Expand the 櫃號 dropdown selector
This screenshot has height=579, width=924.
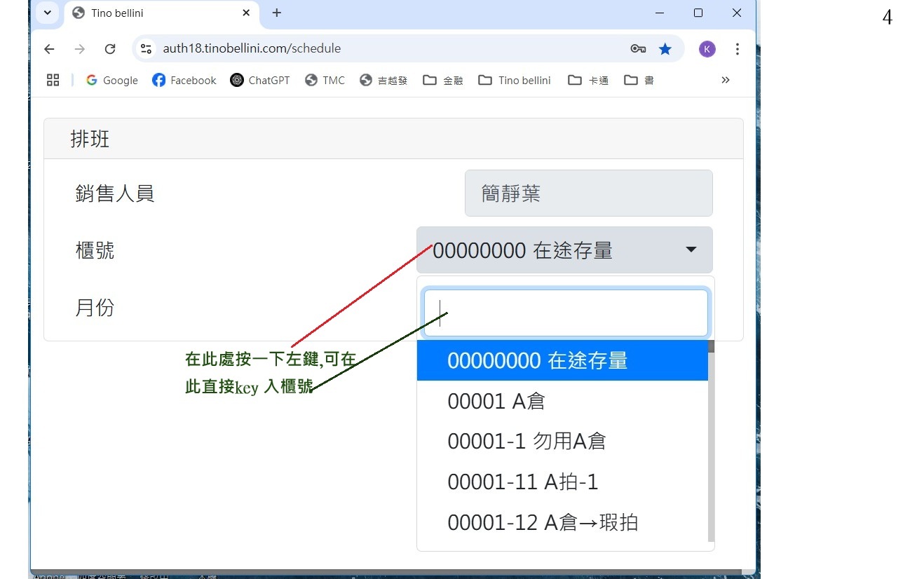(x=564, y=250)
